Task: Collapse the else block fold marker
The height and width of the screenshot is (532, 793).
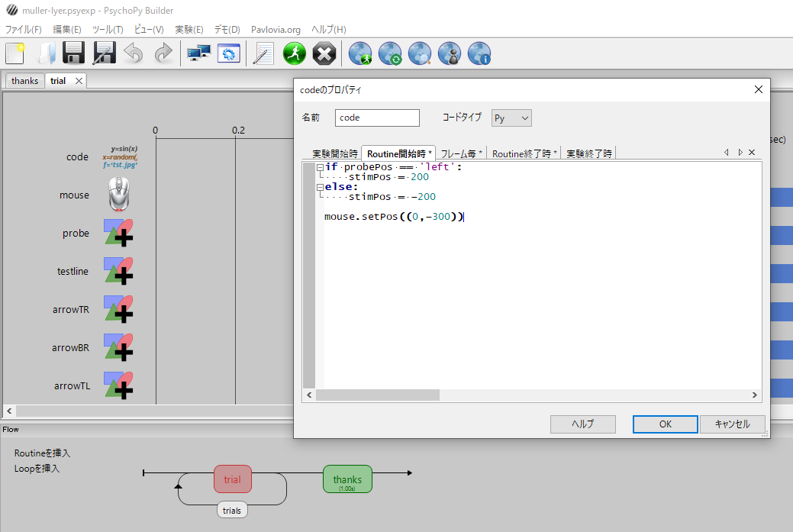Action: 320,187
